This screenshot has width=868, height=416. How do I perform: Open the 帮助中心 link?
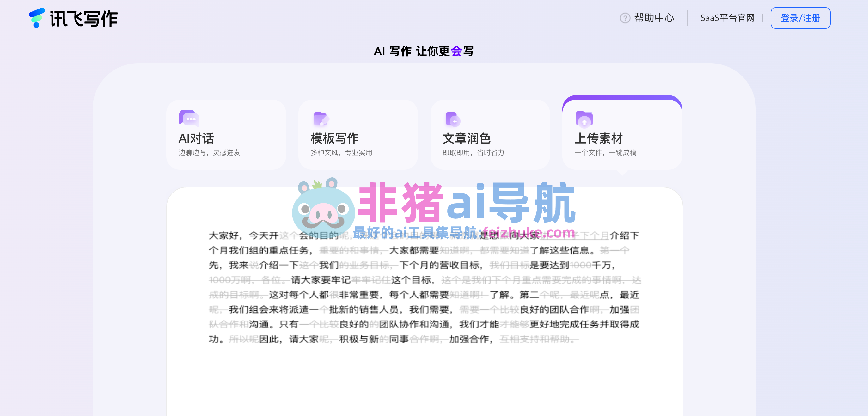[x=654, y=18]
